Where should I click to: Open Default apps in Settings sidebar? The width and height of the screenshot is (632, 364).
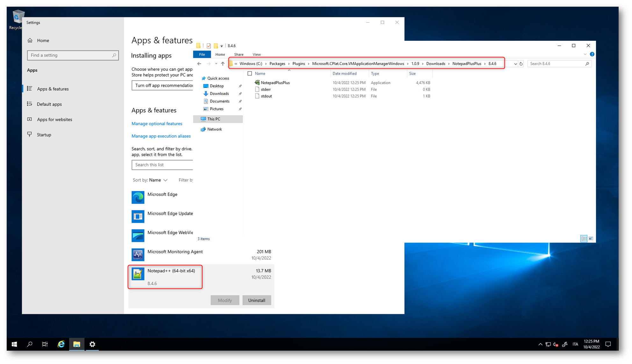pyautogui.click(x=49, y=104)
